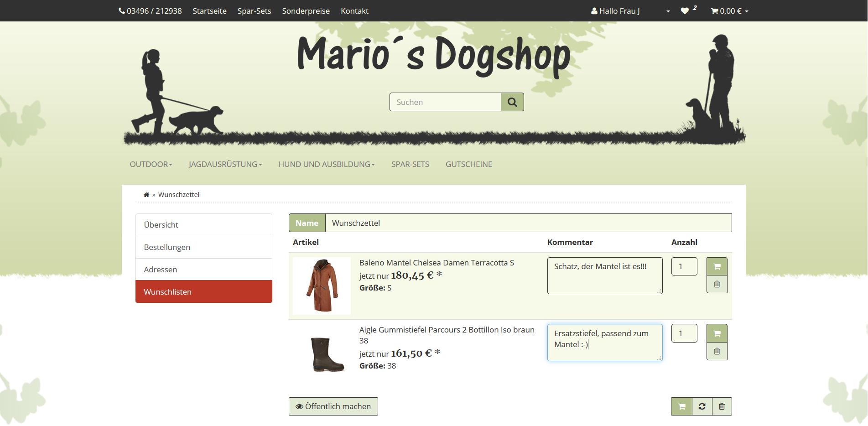Screen dimensions: 868x426
Task: Add Aigle Gummistiefel to cart
Action: tap(717, 333)
